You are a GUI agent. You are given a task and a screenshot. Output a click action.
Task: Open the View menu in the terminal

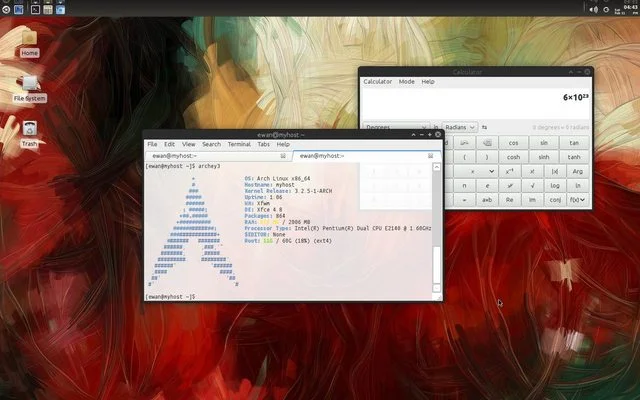189,144
